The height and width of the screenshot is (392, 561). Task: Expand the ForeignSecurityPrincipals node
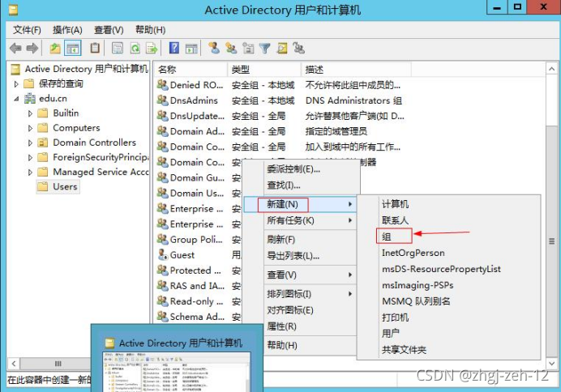click(x=30, y=158)
